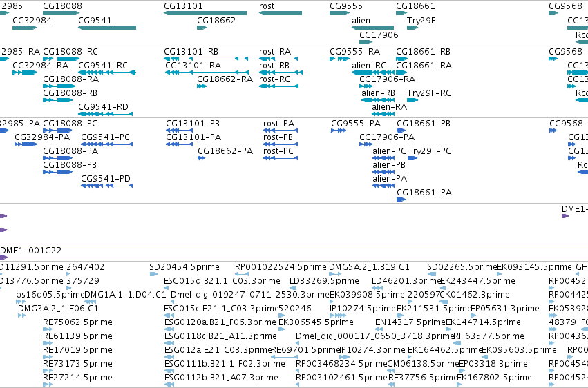The height and width of the screenshot is (388, 588).
Task: Select the CG18661-RB transcript
Action: point(401,59)
